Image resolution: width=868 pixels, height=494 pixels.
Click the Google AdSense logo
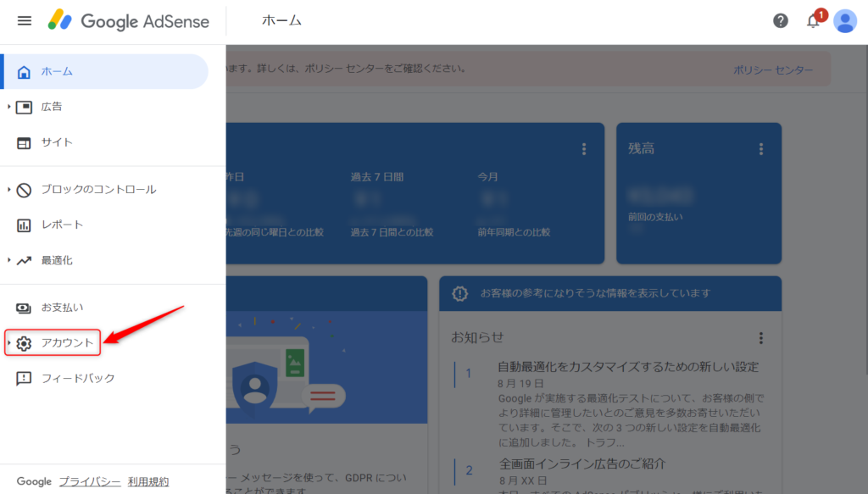(129, 21)
